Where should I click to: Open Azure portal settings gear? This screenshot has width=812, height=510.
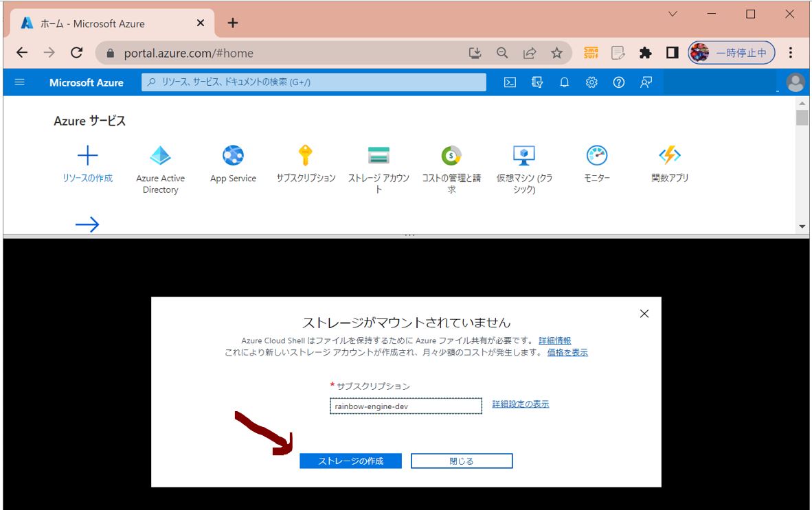coord(591,82)
